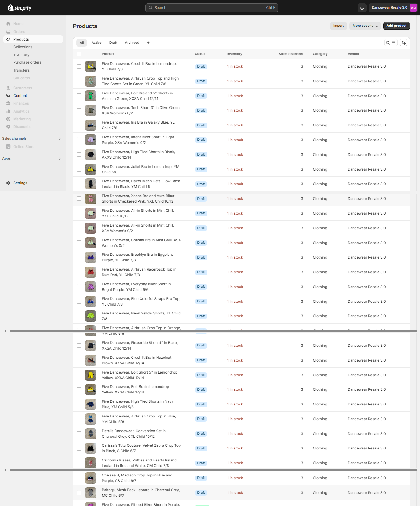The width and height of the screenshot is (420, 506).
Task: Click the DR3 store avatar
Action: (x=413, y=8)
